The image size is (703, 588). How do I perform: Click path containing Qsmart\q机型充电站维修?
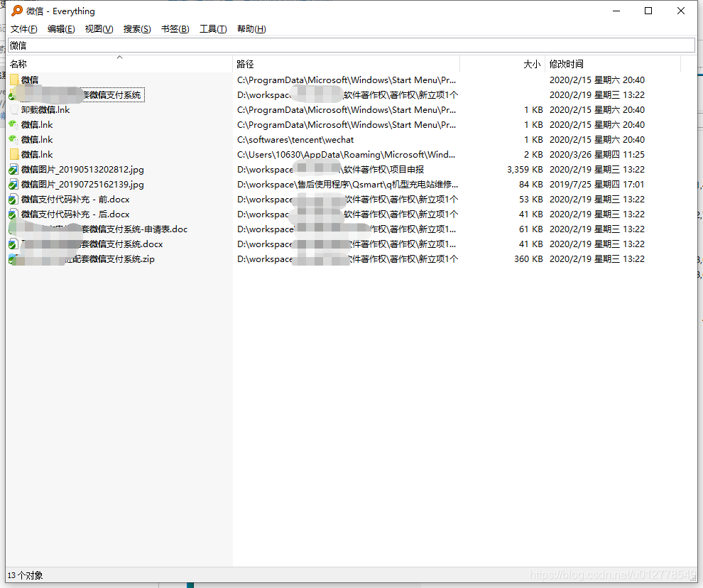[347, 185]
